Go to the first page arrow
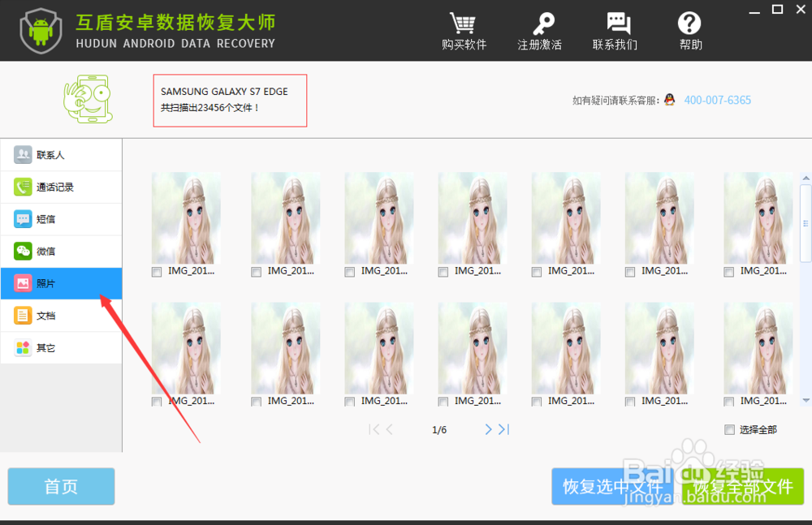The width and height of the screenshot is (812, 525). [x=374, y=429]
